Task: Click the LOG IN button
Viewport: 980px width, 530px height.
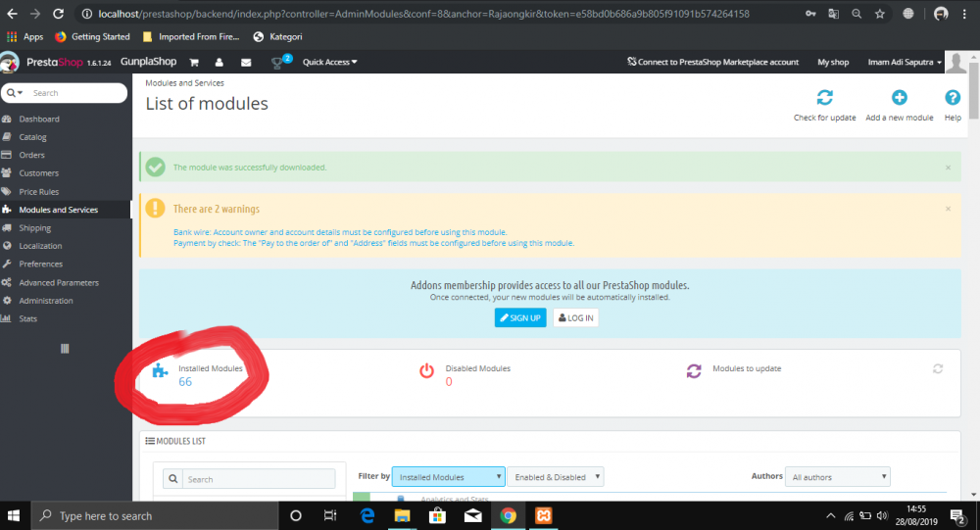Action: point(575,317)
